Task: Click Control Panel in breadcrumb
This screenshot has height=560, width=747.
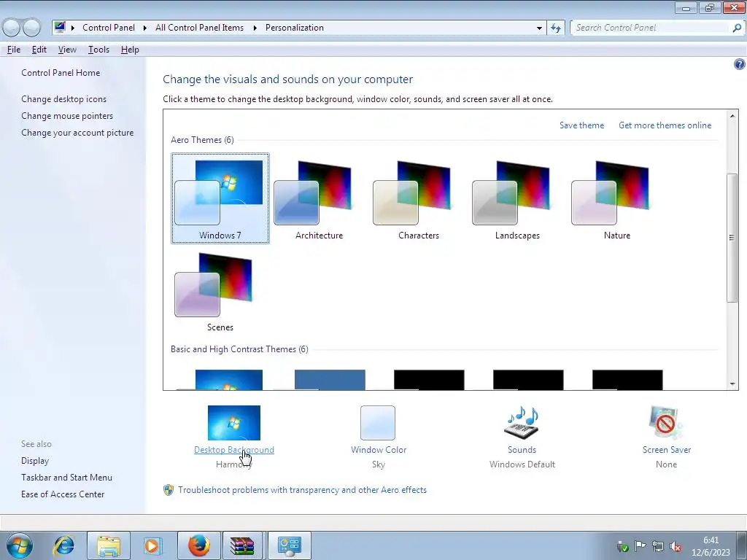Action: click(109, 28)
